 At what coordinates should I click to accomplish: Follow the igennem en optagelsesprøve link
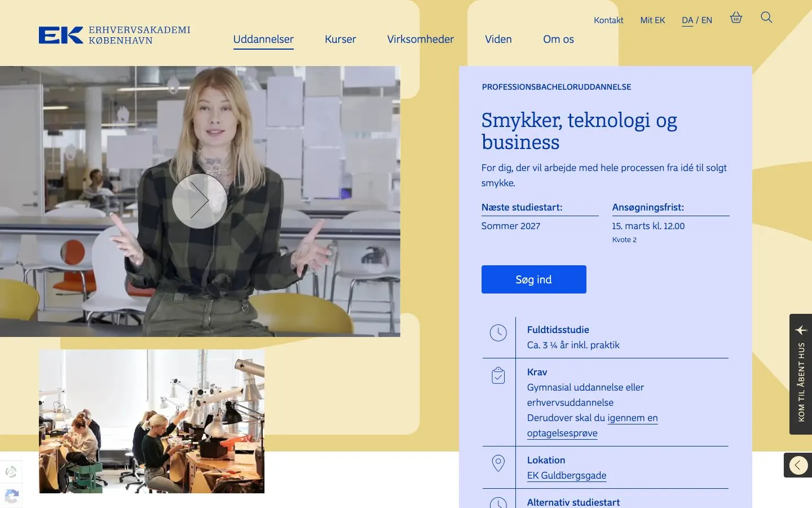pos(593,426)
